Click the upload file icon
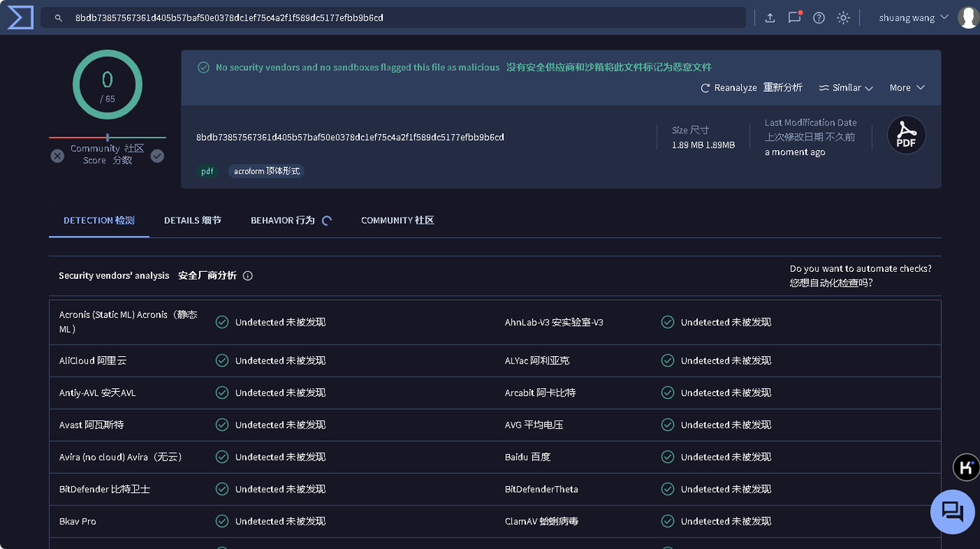980x549 pixels. click(x=770, y=18)
